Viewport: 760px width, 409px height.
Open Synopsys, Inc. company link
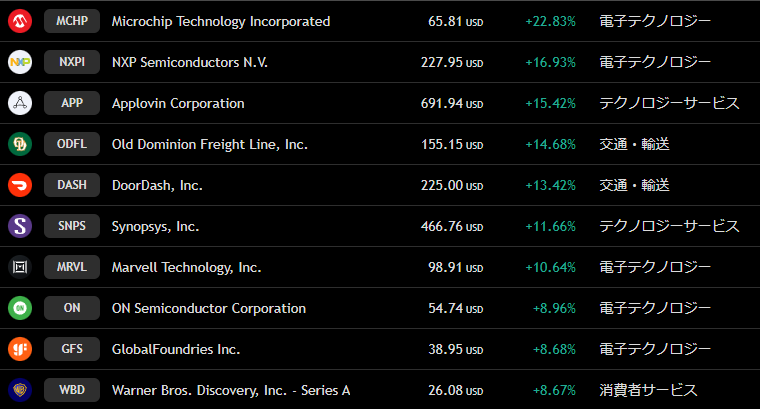tap(155, 226)
